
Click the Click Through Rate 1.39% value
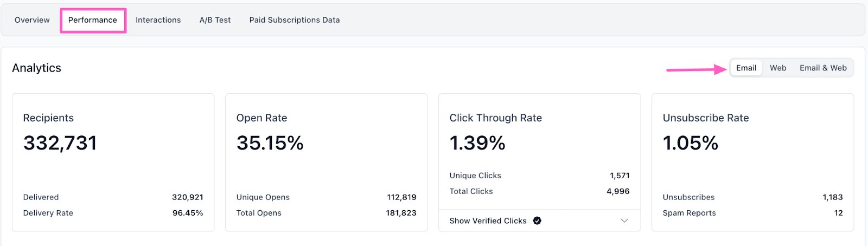tap(477, 143)
